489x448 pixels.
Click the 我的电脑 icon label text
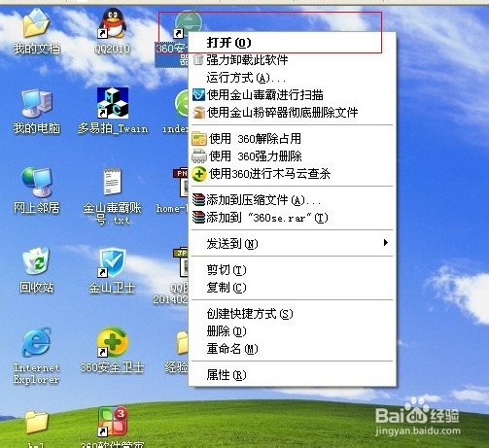(37, 128)
